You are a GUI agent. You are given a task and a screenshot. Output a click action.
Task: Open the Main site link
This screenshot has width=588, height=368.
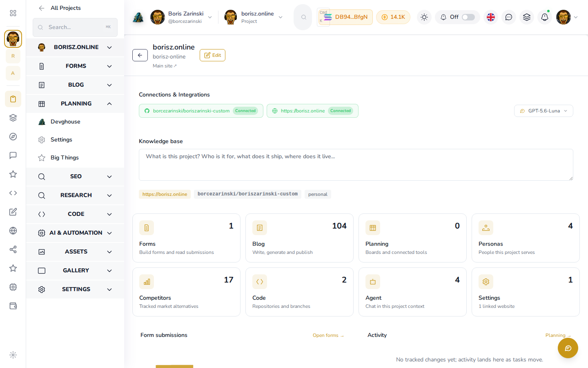pos(165,66)
